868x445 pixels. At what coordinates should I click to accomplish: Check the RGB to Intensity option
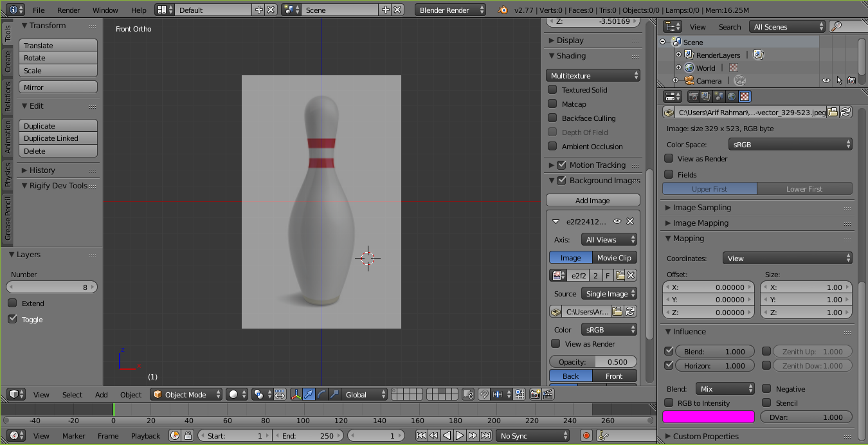point(669,403)
